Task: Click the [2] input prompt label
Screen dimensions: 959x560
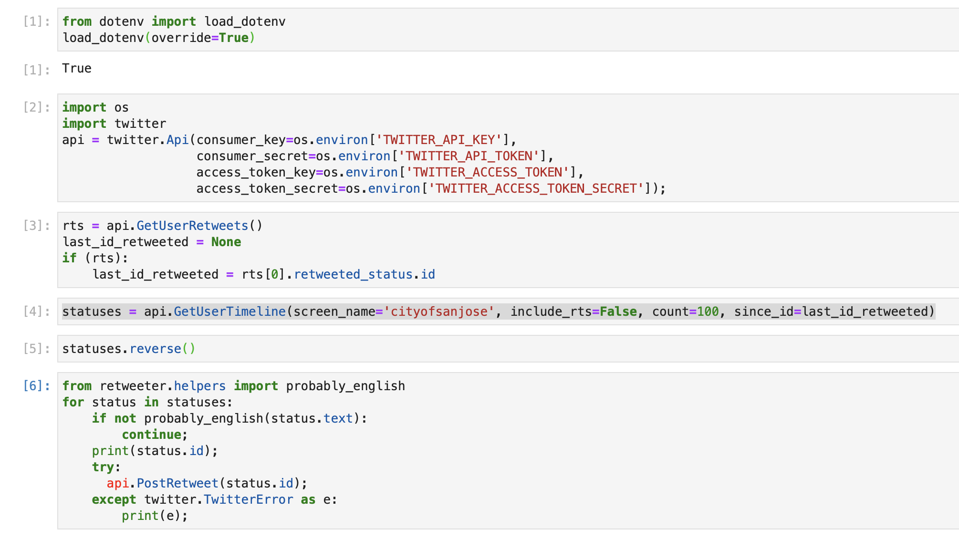Action: point(36,107)
